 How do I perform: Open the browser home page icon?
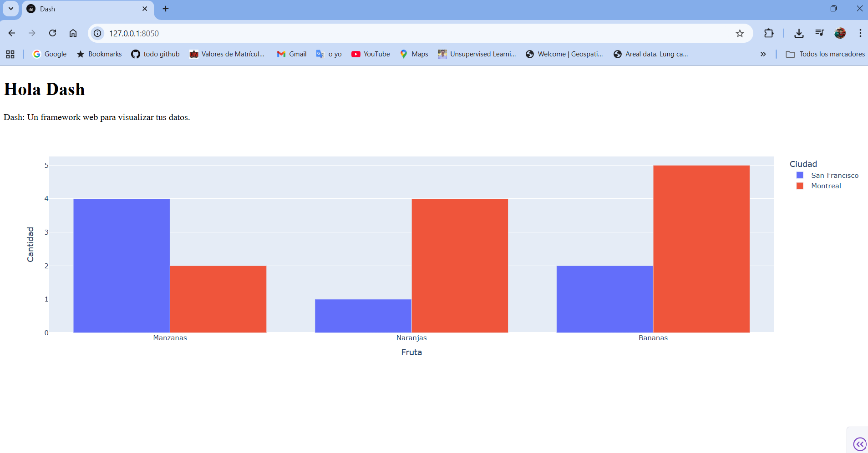pyautogui.click(x=73, y=33)
